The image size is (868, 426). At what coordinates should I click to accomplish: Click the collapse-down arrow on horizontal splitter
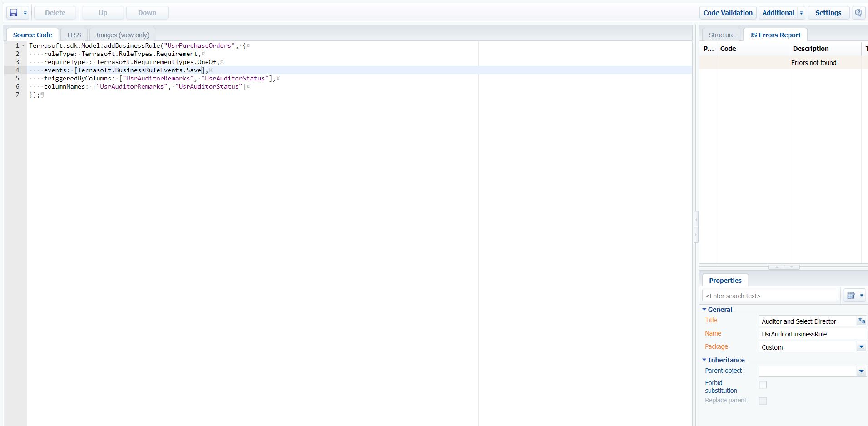pyautogui.click(x=792, y=267)
